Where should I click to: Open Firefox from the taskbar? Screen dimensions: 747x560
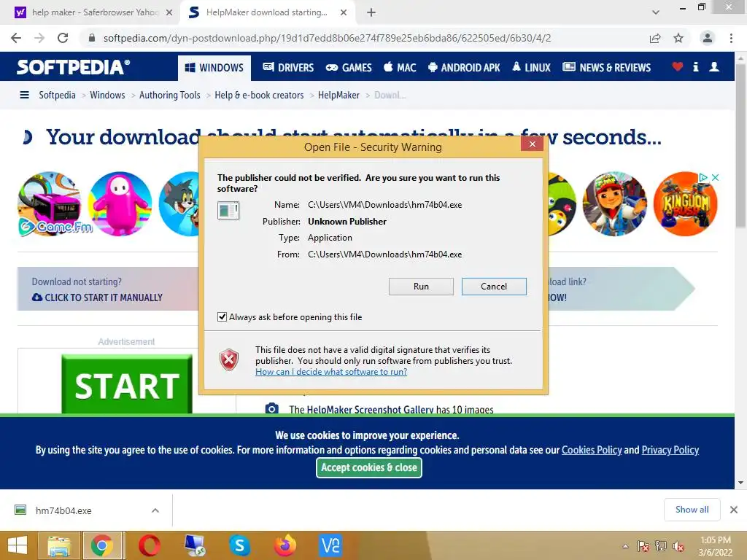[285, 545]
